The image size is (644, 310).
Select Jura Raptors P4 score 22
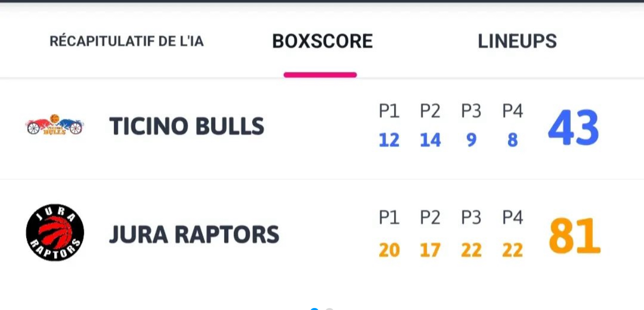(512, 249)
